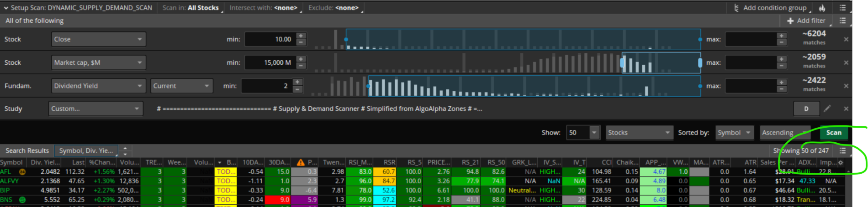Select the Search Results tab
Image resolution: width=868 pixels, height=207 pixels.
point(27,150)
